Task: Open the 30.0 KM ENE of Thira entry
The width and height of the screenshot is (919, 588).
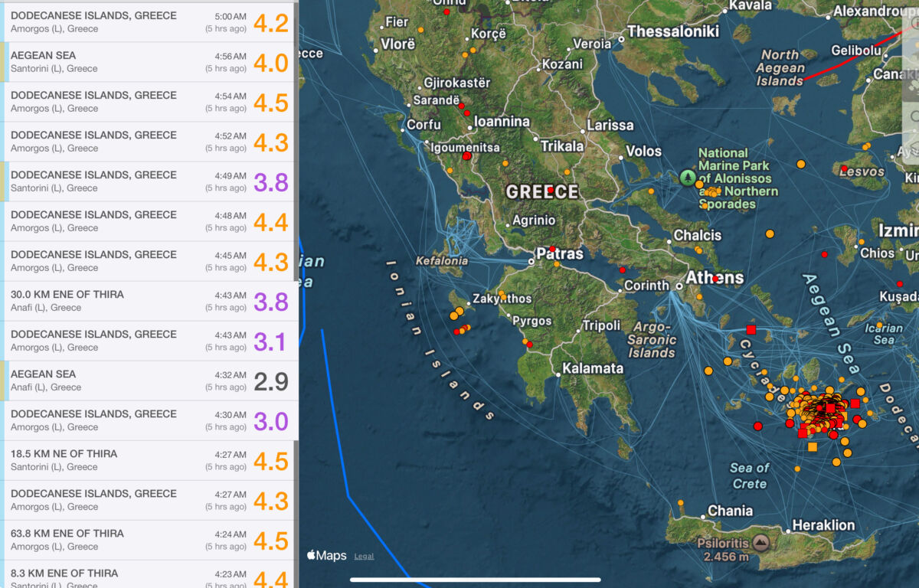Action: [149, 301]
